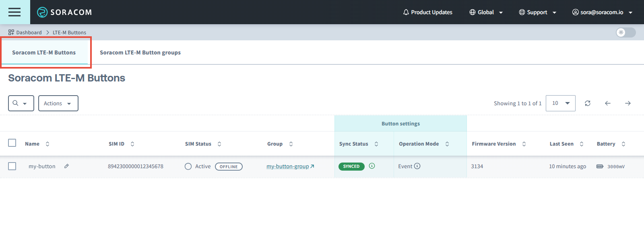Expand the Actions dropdown
644x242 pixels.
[x=58, y=103]
